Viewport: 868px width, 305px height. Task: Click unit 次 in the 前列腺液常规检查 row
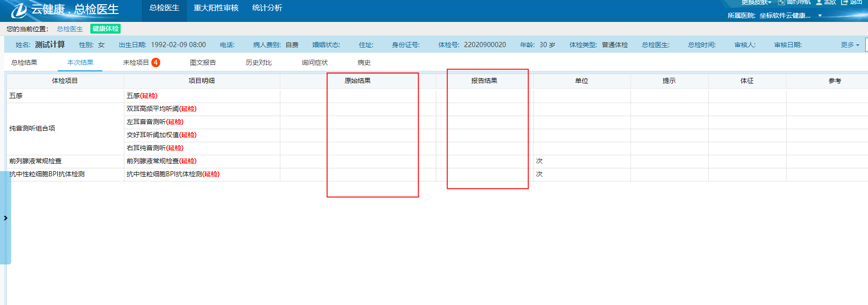click(x=539, y=161)
